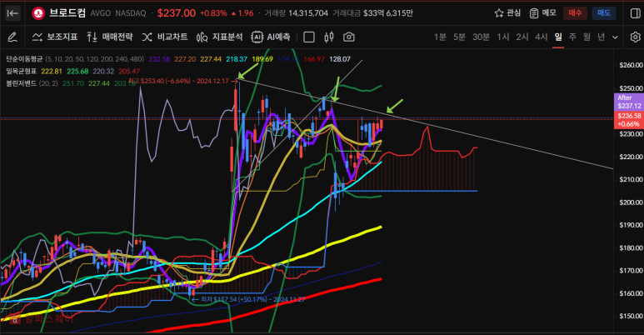The height and width of the screenshot is (335, 644).
Task: Expand the timeframe dropdown chevron
Action: pos(615,37)
